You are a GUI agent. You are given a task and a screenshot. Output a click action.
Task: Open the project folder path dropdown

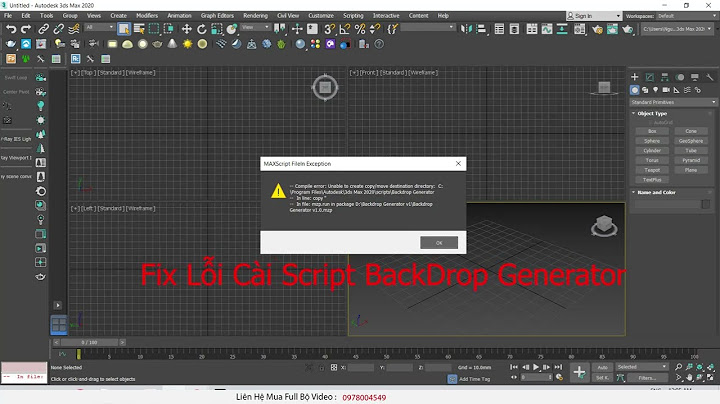(x=677, y=29)
